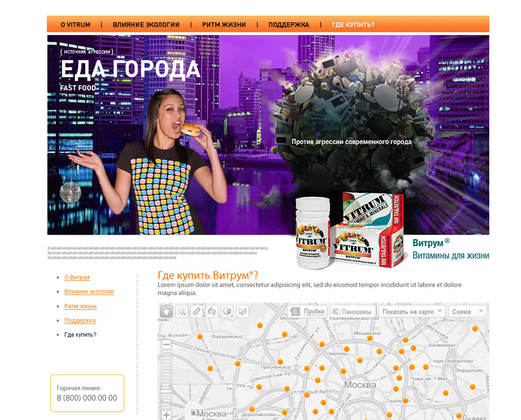
Task: Click the Vitrum product box image
Action: [x=369, y=230]
